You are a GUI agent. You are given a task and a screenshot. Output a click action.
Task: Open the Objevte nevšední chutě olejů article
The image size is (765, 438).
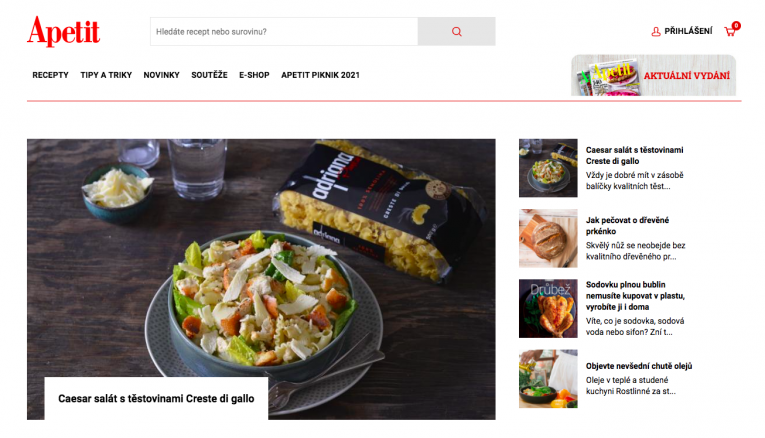639,366
